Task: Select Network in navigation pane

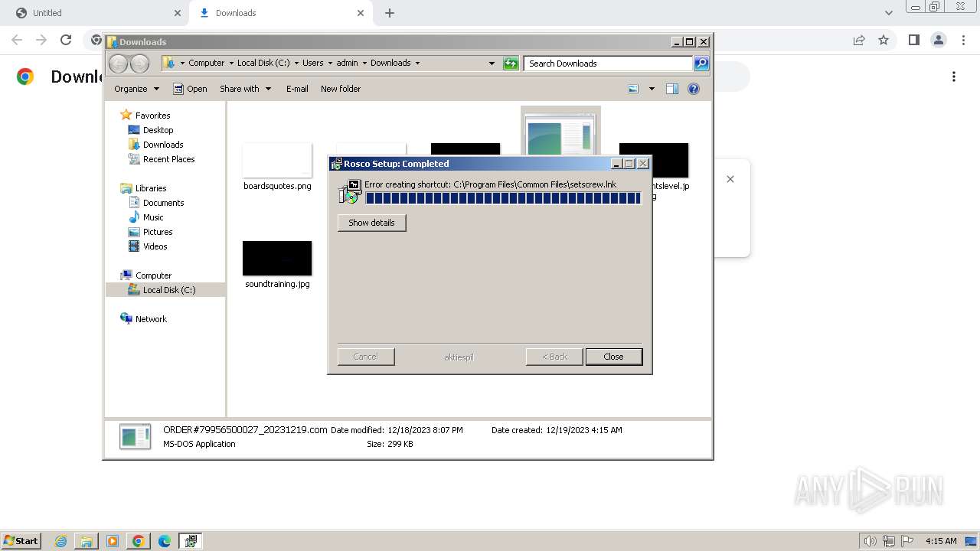Action: (x=151, y=319)
